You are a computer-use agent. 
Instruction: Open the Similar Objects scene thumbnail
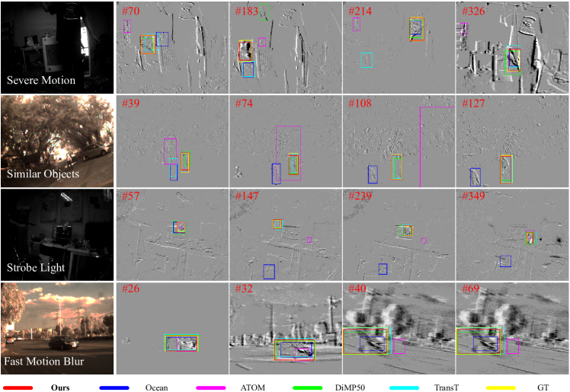(x=57, y=141)
